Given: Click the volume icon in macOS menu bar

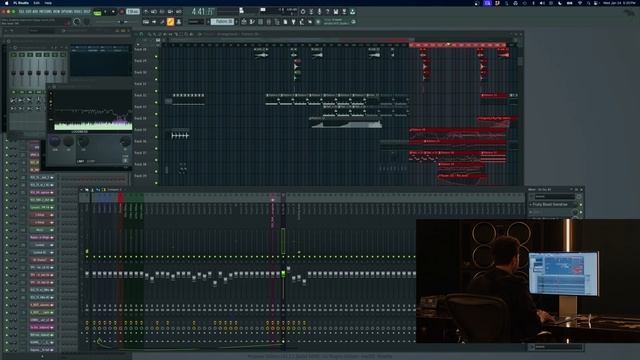Looking at the screenshot, I should tap(542, 3).
